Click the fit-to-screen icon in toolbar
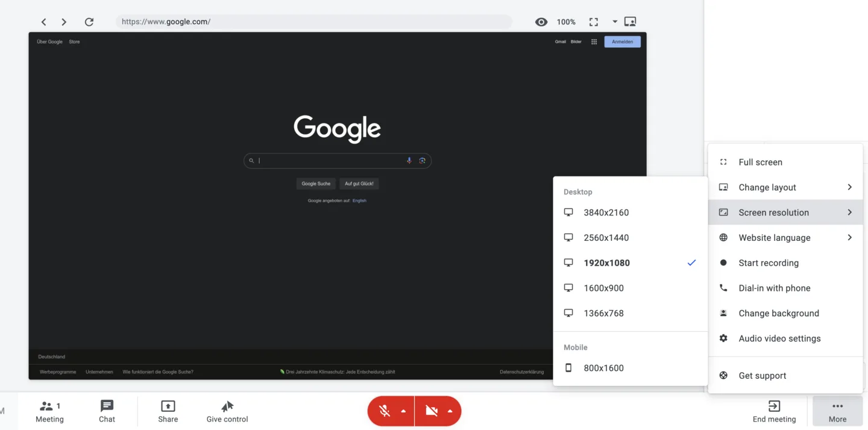The image size is (868, 430). click(594, 22)
